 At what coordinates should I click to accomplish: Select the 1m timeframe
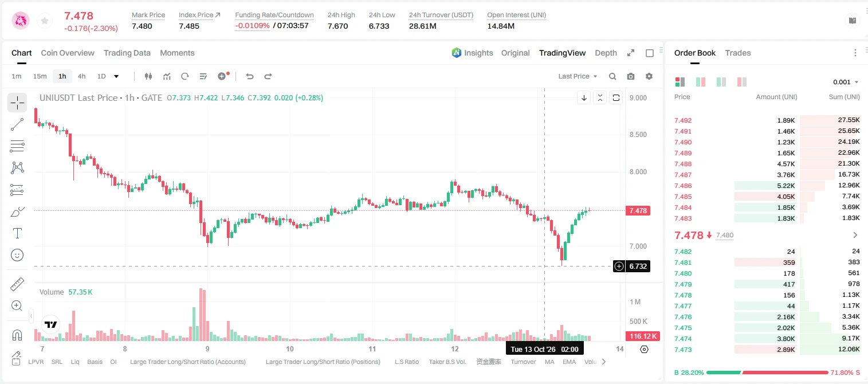click(x=17, y=76)
